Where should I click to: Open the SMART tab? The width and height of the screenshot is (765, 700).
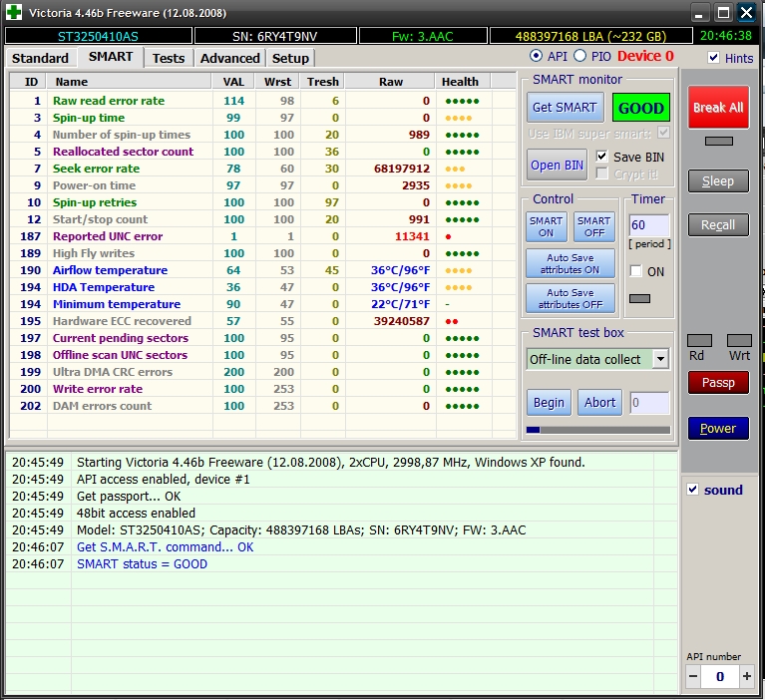point(111,57)
